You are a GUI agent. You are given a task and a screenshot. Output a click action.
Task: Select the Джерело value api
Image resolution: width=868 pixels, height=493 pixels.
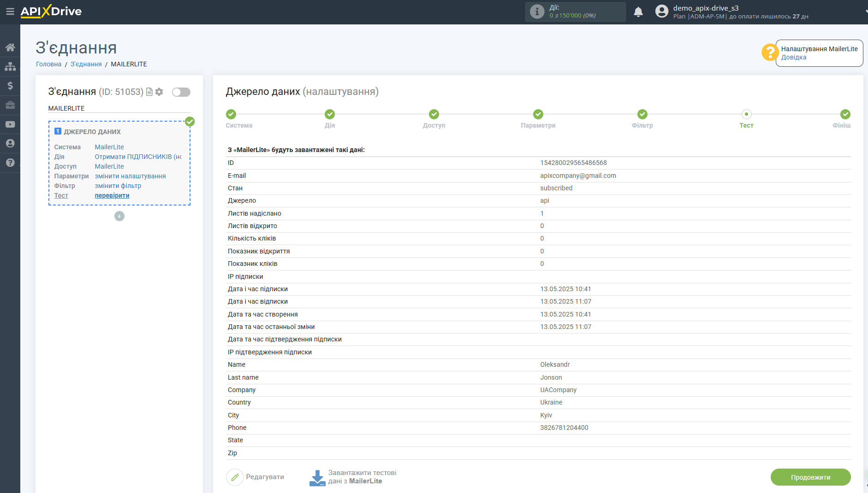click(x=545, y=200)
